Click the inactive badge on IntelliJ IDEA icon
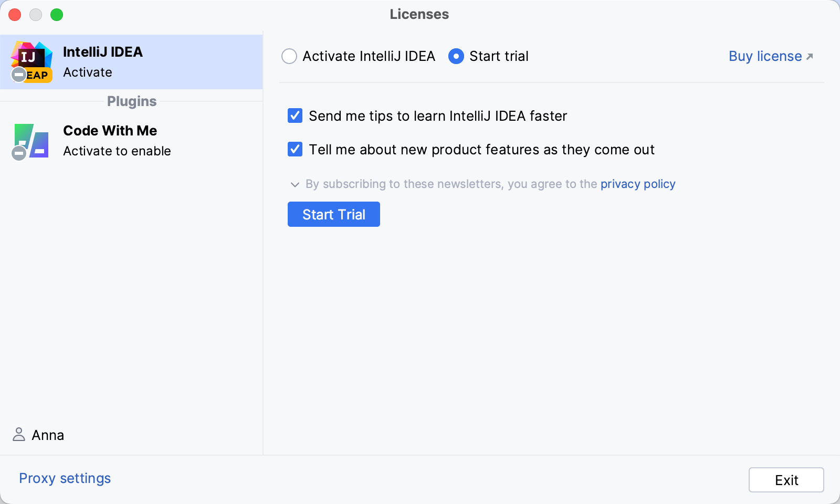This screenshot has width=840, height=504. click(x=19, y=75)
